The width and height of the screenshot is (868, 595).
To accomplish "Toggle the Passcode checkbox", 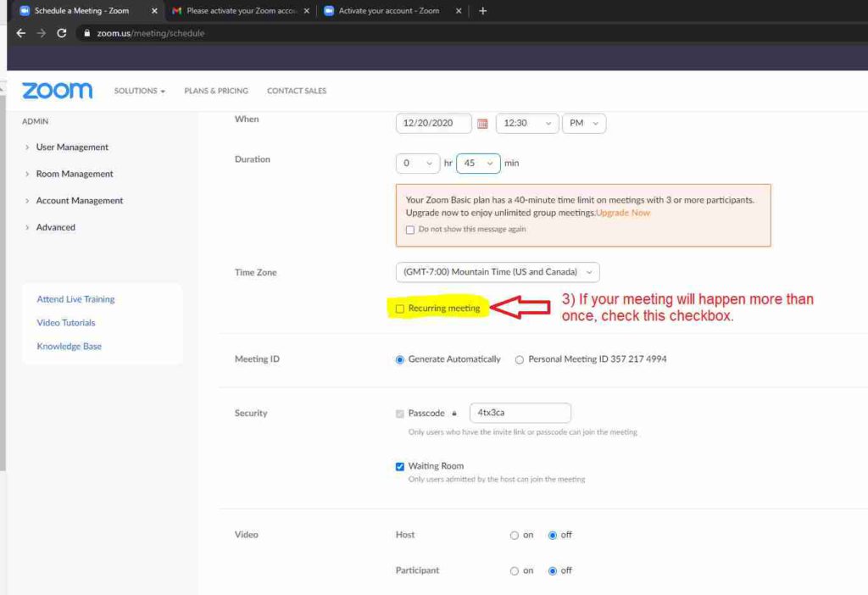I will coord(400,414).
